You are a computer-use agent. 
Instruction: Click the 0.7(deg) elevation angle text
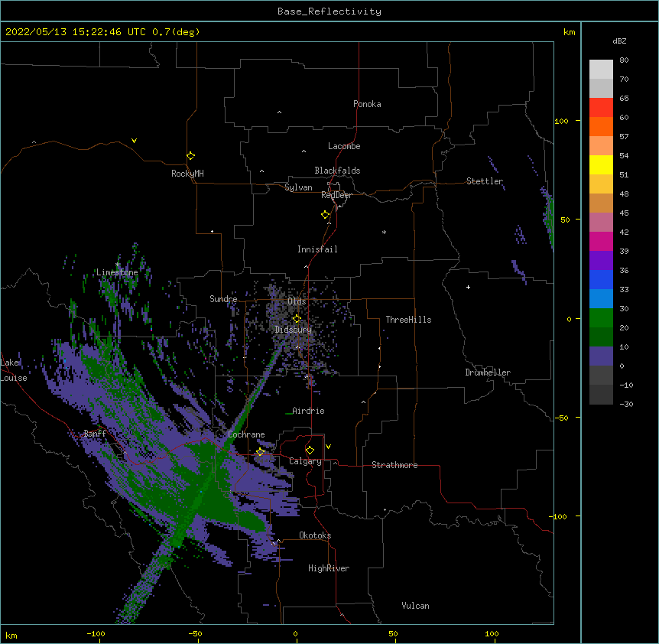176,32
